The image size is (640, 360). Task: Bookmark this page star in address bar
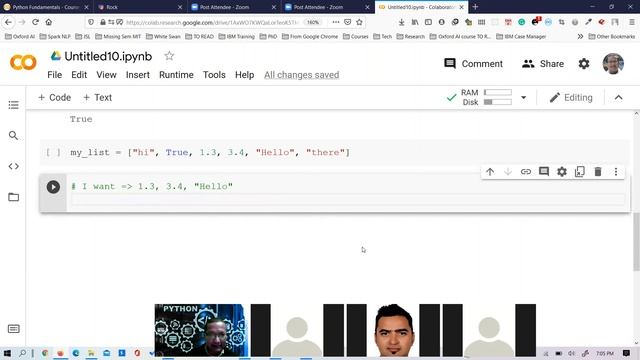click(359, 22)
